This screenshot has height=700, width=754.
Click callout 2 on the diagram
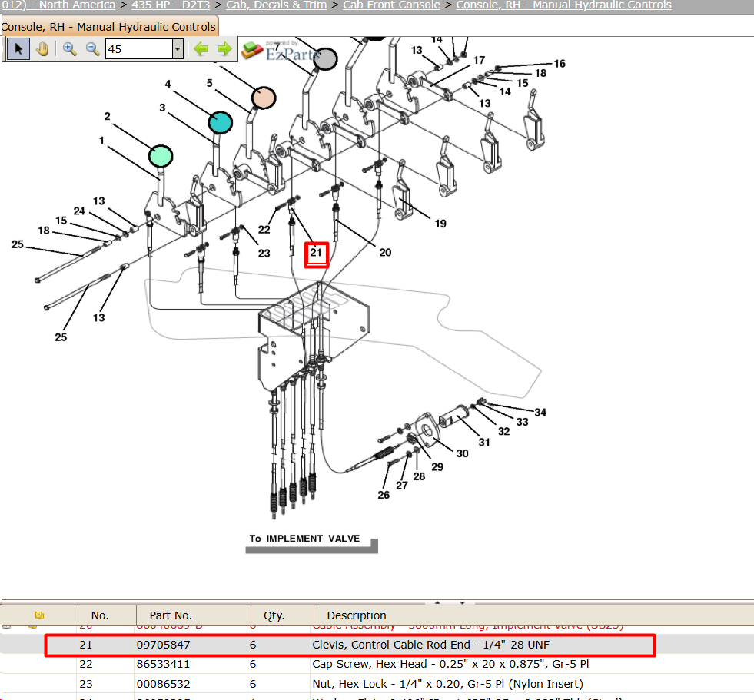tap(108, 116)
